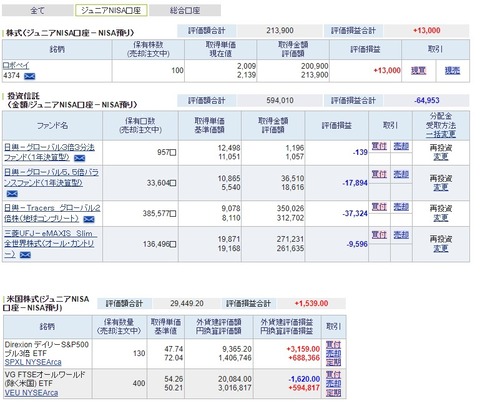Open 日興-Tracers グローバル2倍株 link
This screenshot has height=411, width=480.
click(52, 213)
